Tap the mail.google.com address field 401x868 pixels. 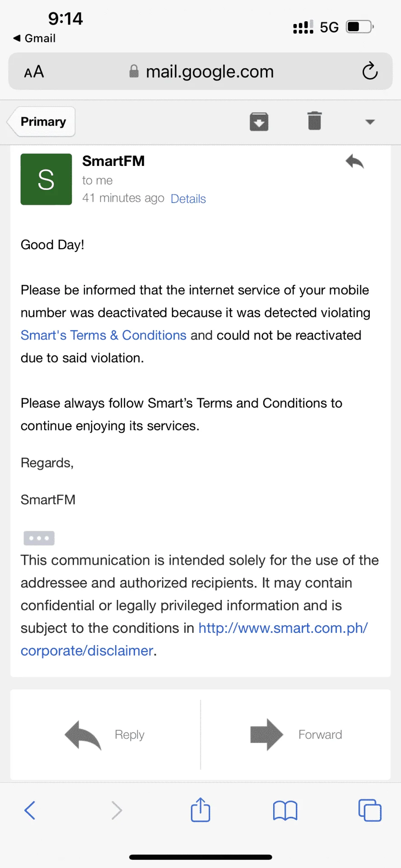[200, 71]
